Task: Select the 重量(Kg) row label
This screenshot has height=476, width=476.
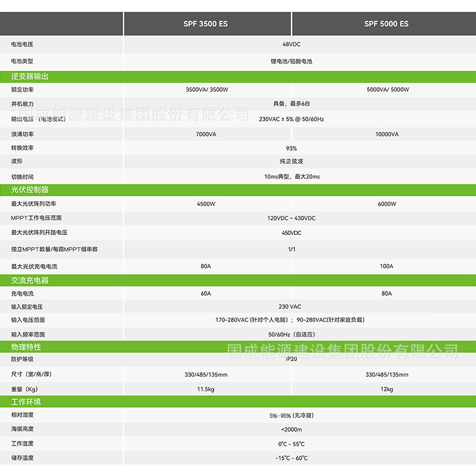Action: pyautogui.click(x=24, y=389)
